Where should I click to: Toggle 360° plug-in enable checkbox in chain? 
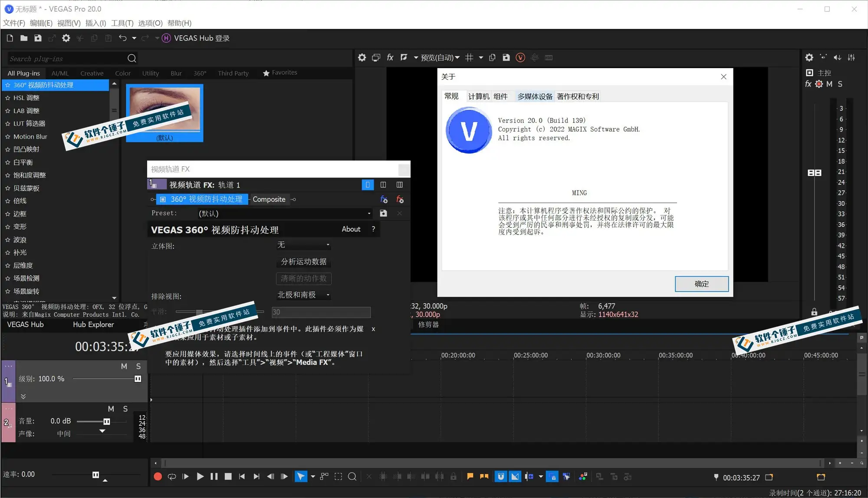click(x=163, y=199)
